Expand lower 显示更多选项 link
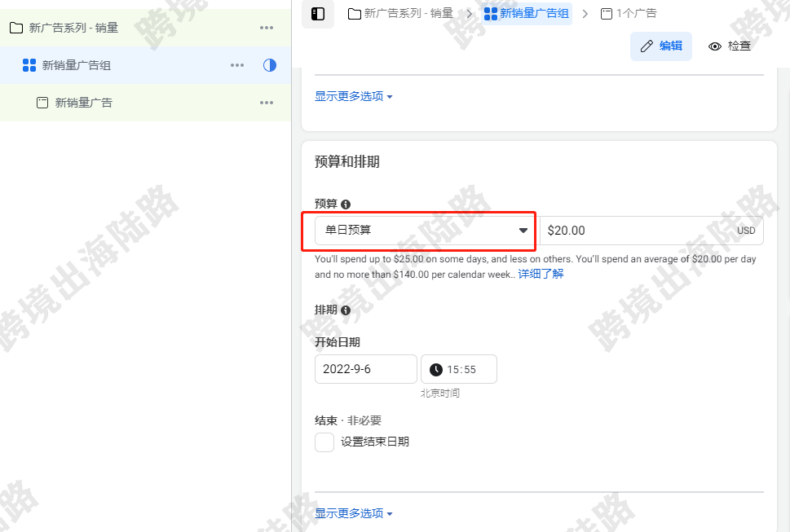Viewport: 790px width, 532px height. [x=353, y=513]
